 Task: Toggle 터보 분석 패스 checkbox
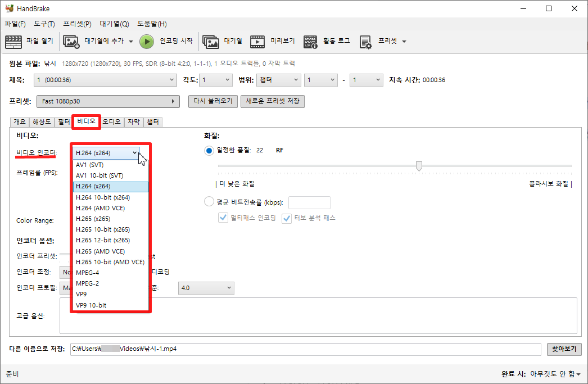(287, 218)
